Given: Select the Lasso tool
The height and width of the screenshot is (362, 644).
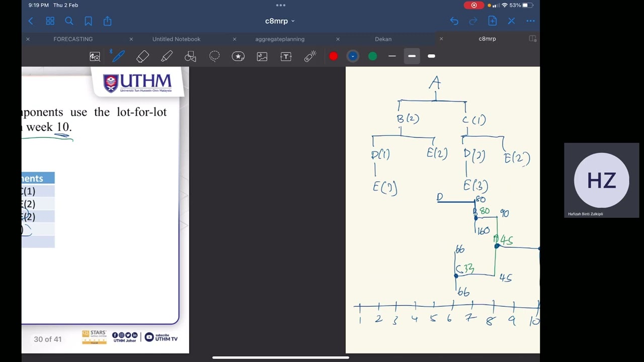Looking at the screenshot, I should 214,56.
